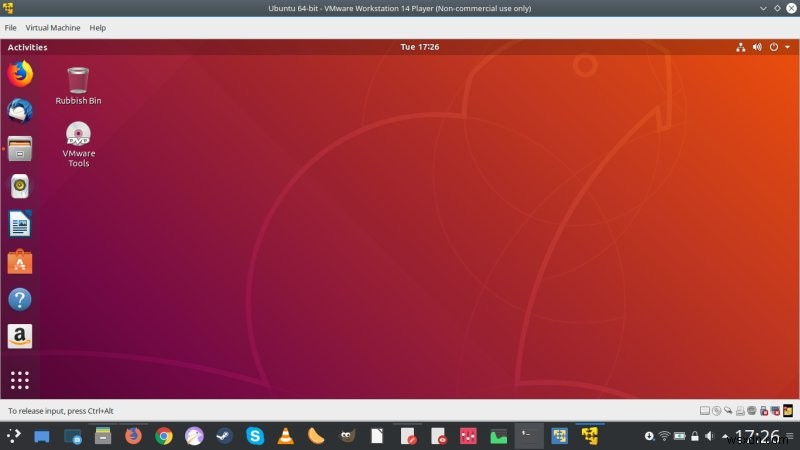The height and width of the screenshot is (450, 800).
Task: Launch Google Chrome from the KDE taskbar
Action: [164, 436]
